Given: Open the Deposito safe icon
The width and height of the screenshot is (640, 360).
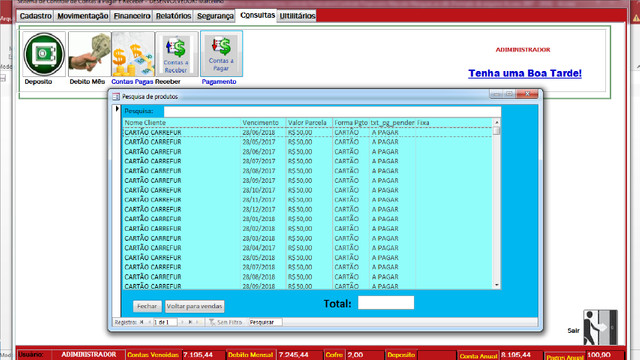Looking at the screenshot, I should [44, 54].
